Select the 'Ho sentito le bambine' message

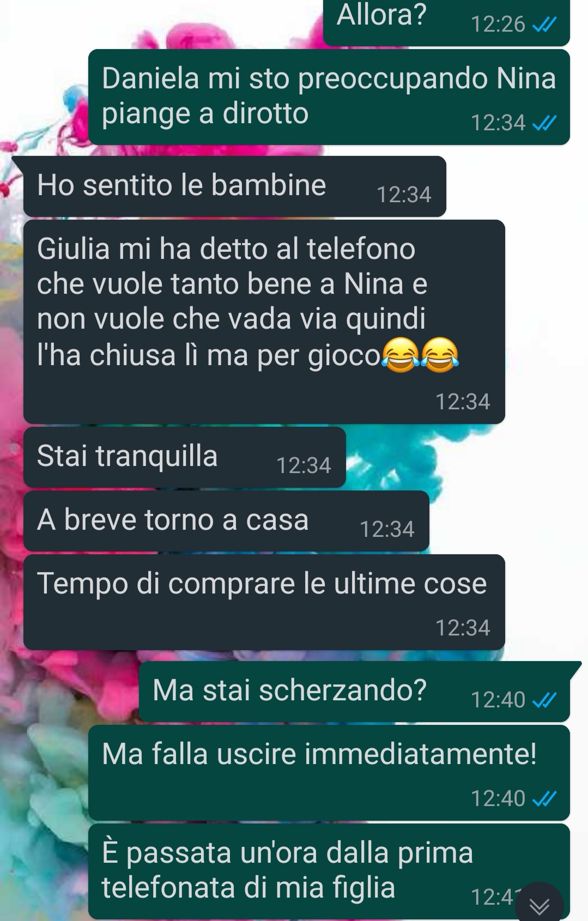point(234,186)
